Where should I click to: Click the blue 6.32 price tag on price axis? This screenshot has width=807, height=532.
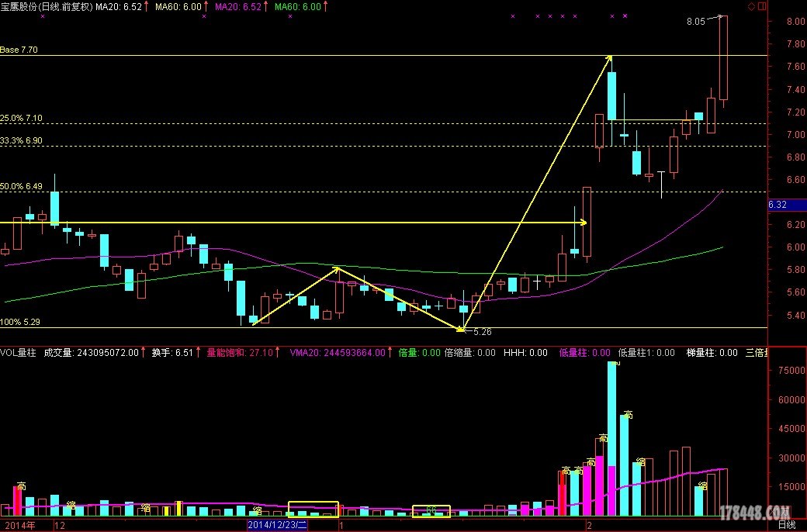pyautogui.click(x=778, y=205)
